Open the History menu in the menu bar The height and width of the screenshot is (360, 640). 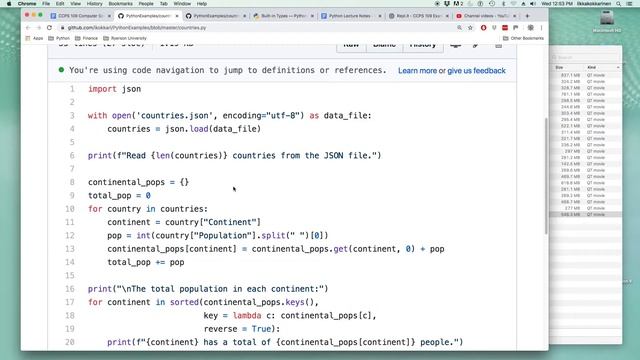[x=94, y=4]
